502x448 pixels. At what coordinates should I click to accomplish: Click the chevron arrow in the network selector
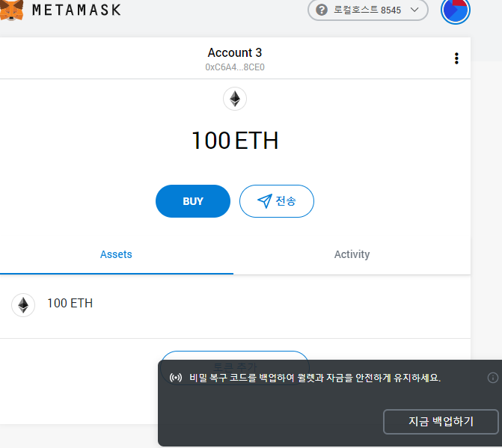(x=414, y=10)
